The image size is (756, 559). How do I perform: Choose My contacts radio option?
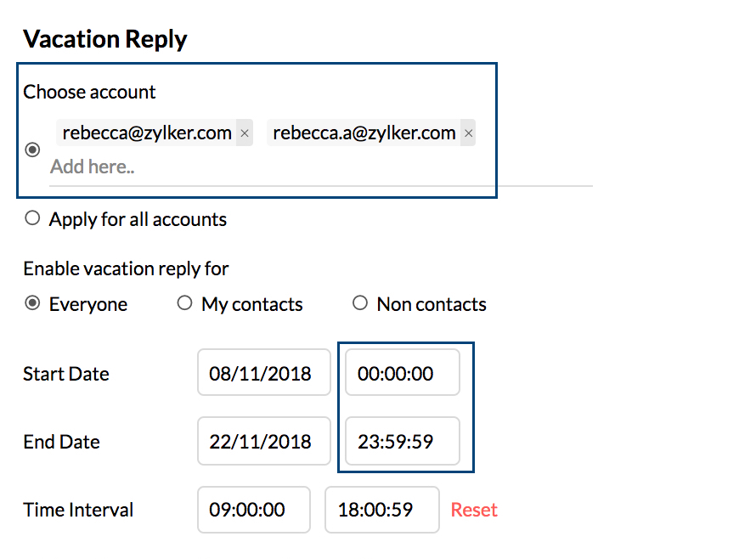tap(184, 303)
